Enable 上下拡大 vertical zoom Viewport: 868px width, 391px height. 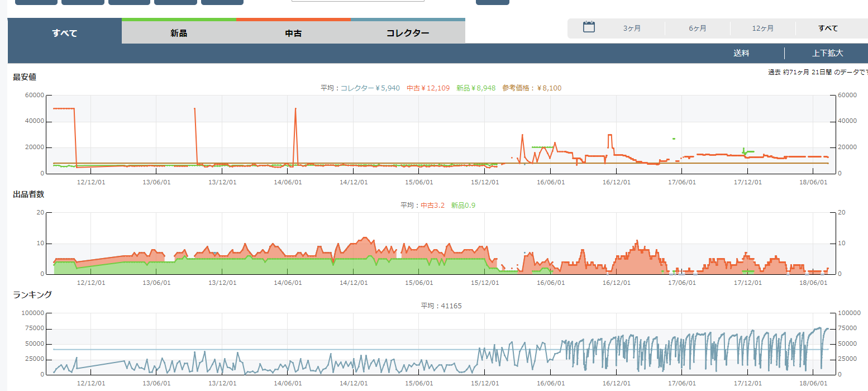tap(827, 54)
